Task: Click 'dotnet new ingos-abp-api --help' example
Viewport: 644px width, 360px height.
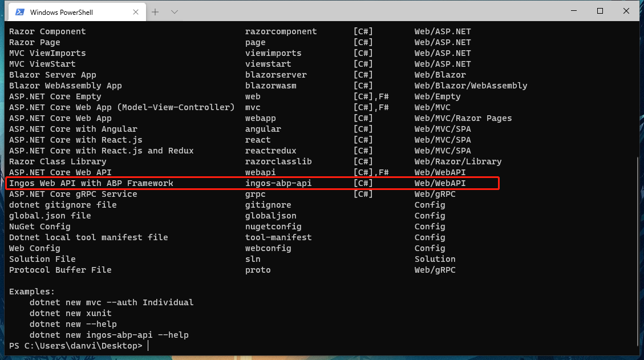Action: point(109,335)
